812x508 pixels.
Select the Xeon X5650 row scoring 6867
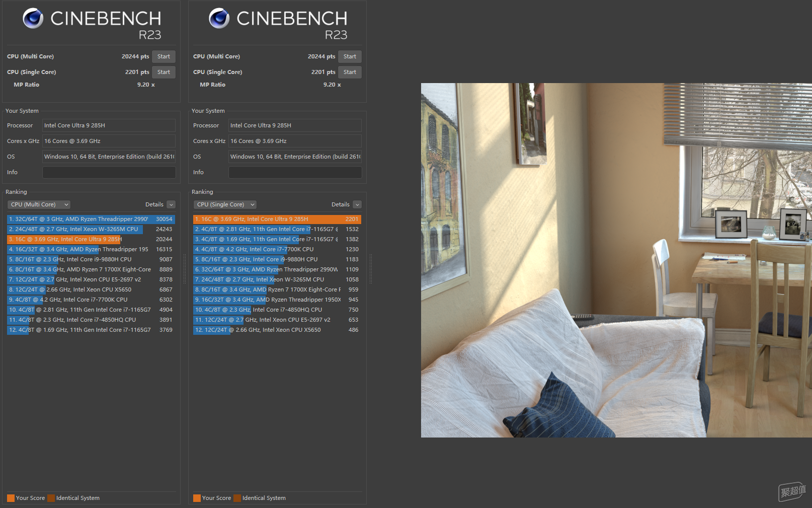point(91,289)
